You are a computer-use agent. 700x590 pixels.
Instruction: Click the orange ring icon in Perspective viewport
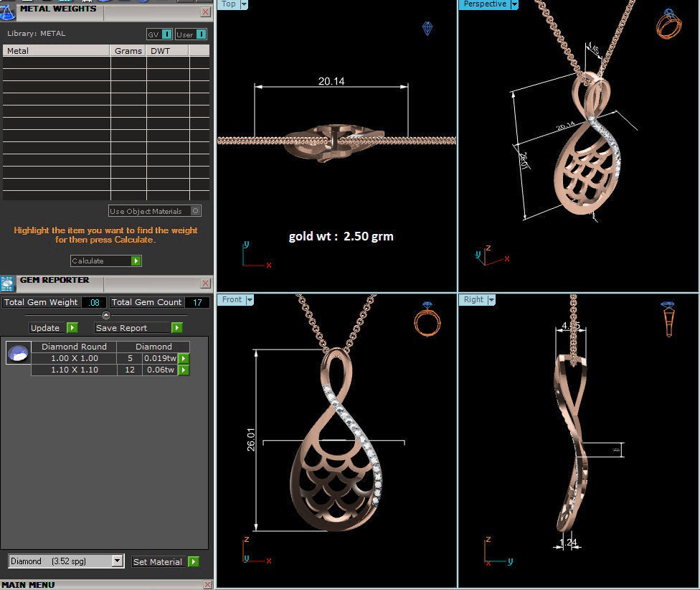click(668, 24)
